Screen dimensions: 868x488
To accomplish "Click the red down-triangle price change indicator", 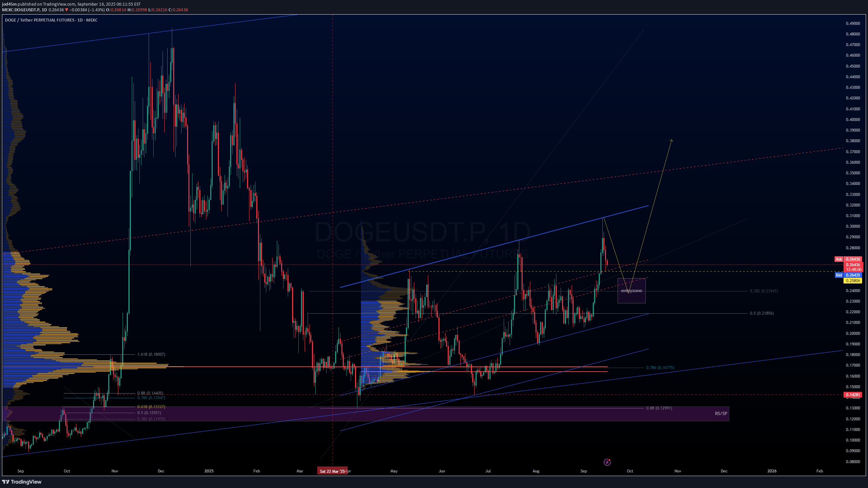I will pyautogui.click(x=66, y=10).
